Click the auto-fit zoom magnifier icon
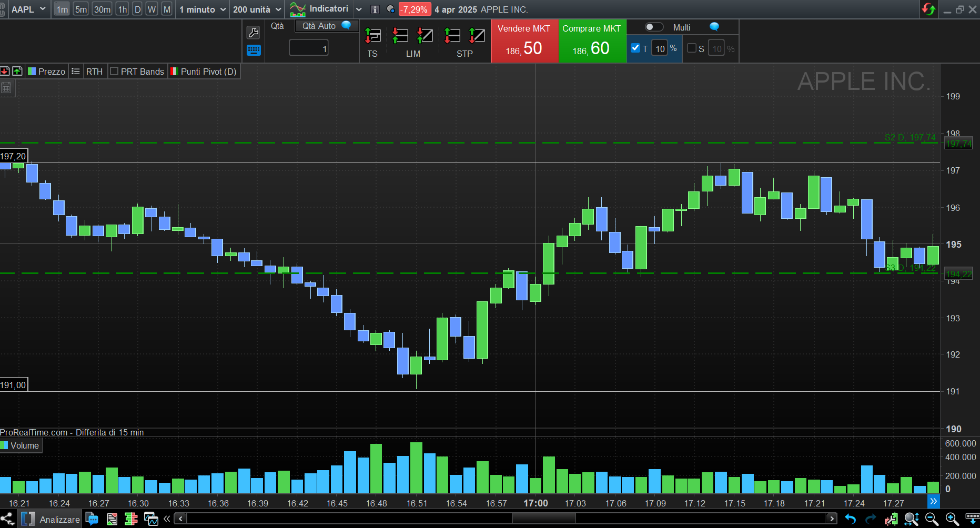 (x=912, y=519)
